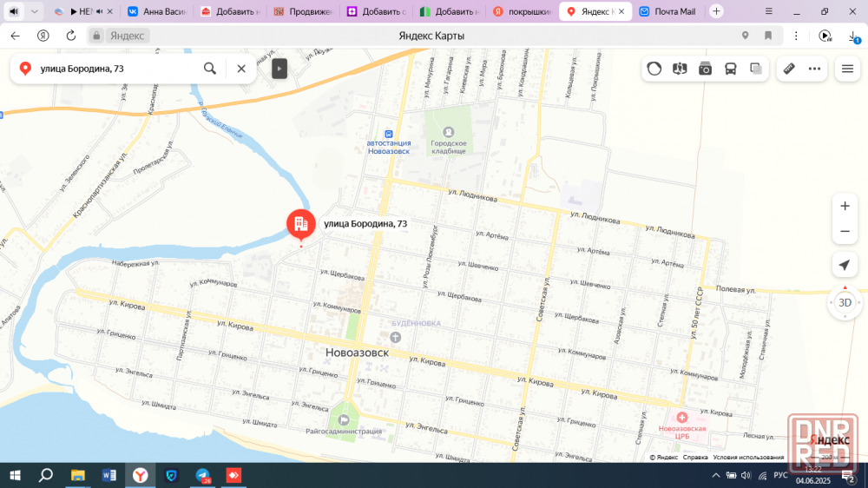Open the Yandex Maps hamburger menu
Image resolution: width=868 pixels, height=488 pixels.
pyautogui.click(x=847, y=69)
